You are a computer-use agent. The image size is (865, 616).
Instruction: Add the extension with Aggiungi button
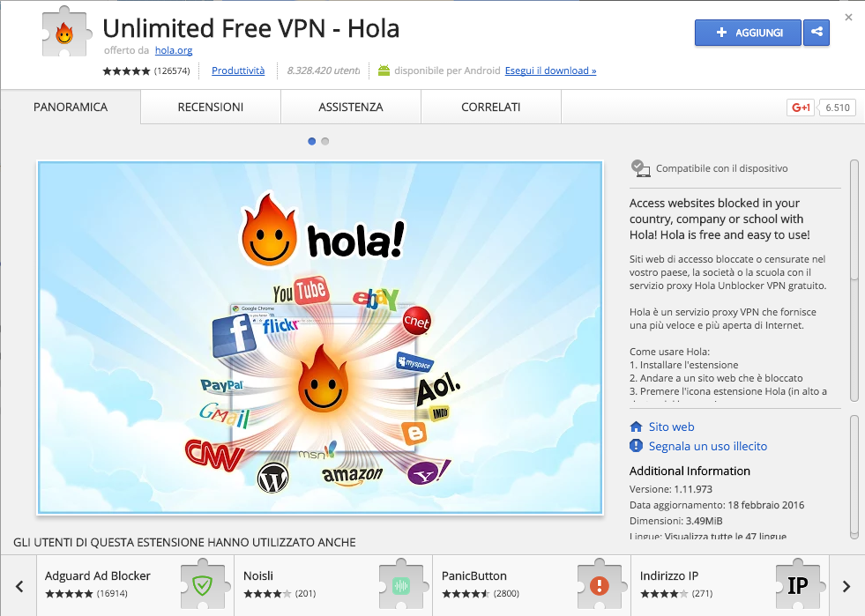click(x=748, y=33)
